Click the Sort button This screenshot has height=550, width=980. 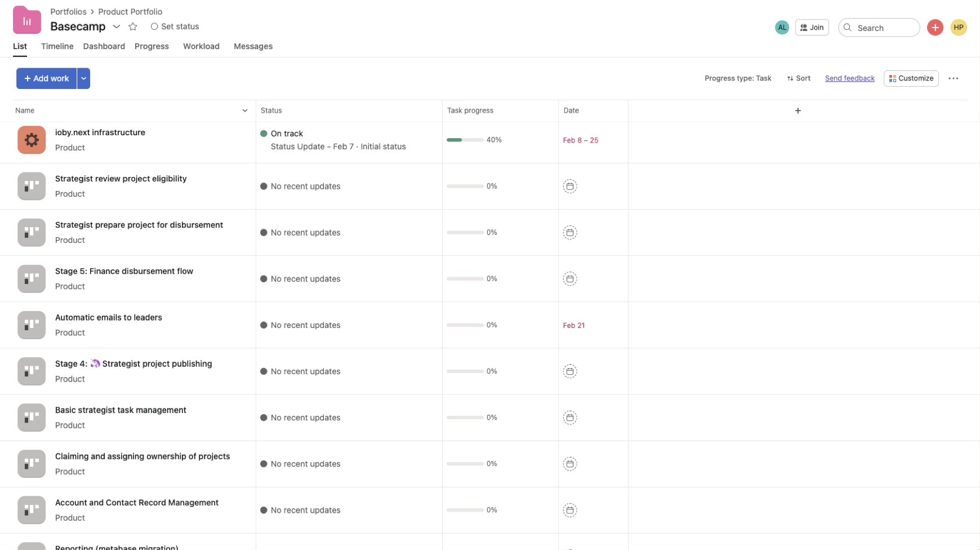pos(799,78)
